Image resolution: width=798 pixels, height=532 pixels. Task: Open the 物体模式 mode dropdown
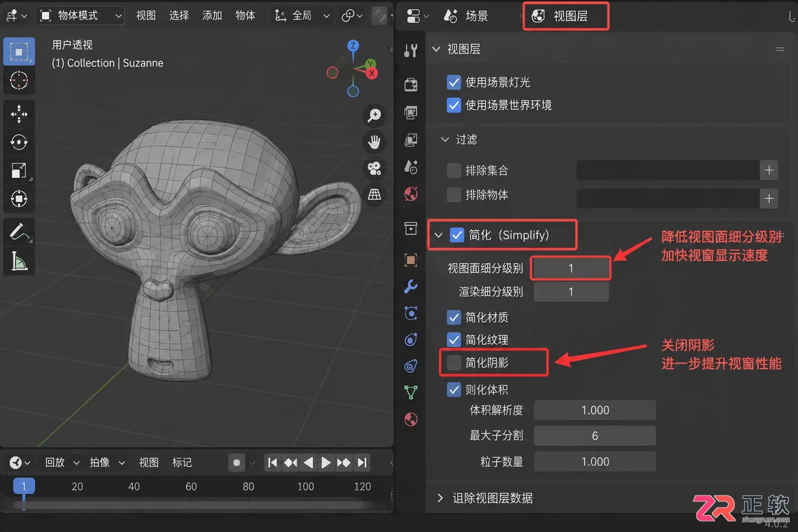(x=81, y=16)
